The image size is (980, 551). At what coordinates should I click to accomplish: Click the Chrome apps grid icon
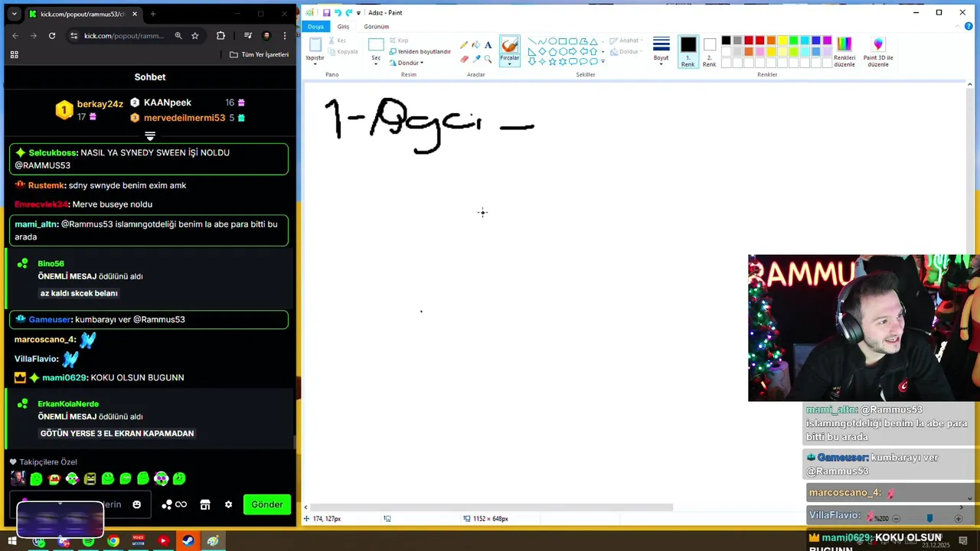tap(14, 54)
